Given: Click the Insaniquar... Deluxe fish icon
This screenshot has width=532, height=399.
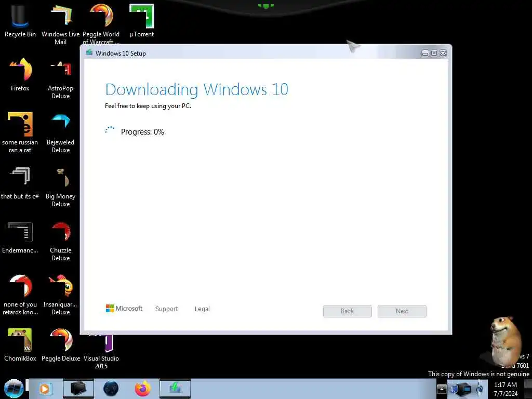Looking at the screenshot, I should (60, 295).
